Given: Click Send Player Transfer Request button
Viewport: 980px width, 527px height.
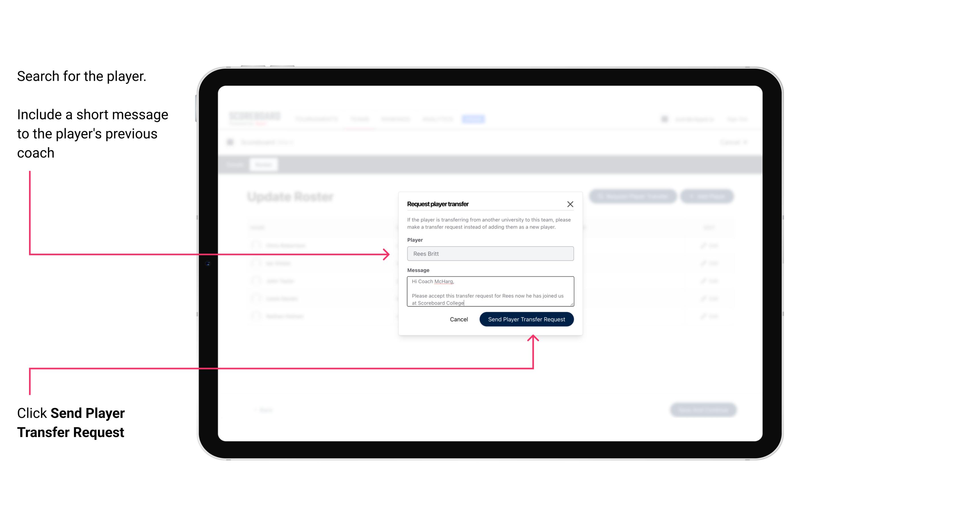Looking at the screenshot, I should 527,319.
